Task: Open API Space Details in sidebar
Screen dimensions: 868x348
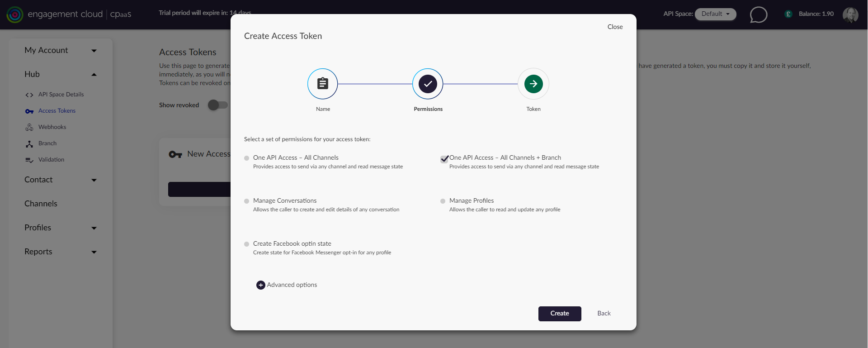Action: tap(61, 95)
